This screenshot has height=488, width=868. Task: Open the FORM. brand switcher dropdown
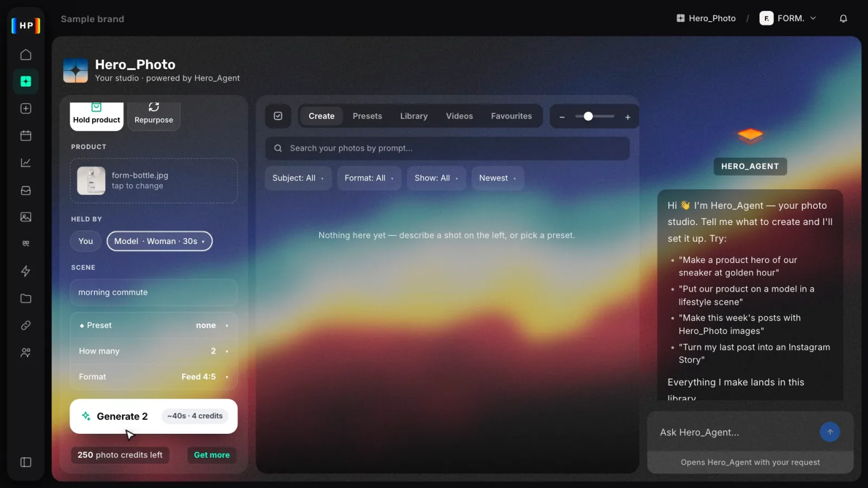(x=788, y=18)
